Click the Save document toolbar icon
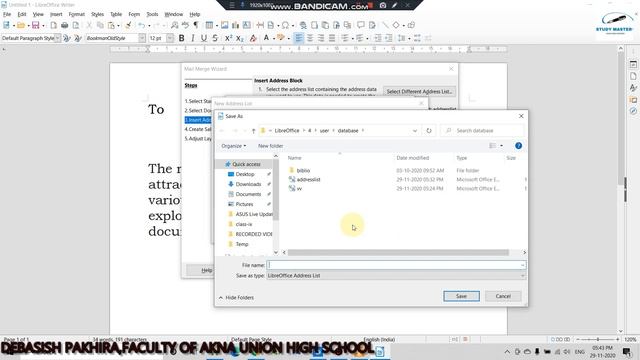 click(36, 25)
